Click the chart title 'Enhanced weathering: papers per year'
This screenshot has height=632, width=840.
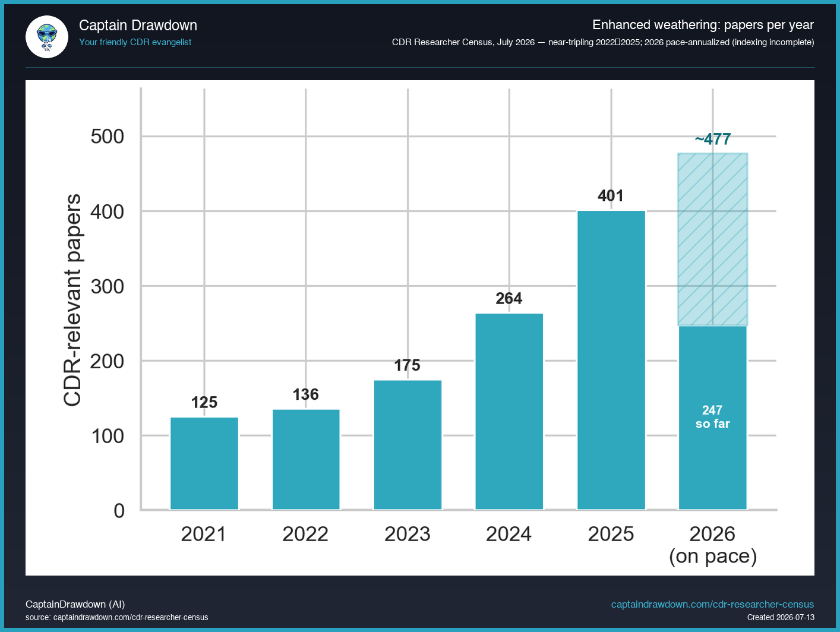703,25
